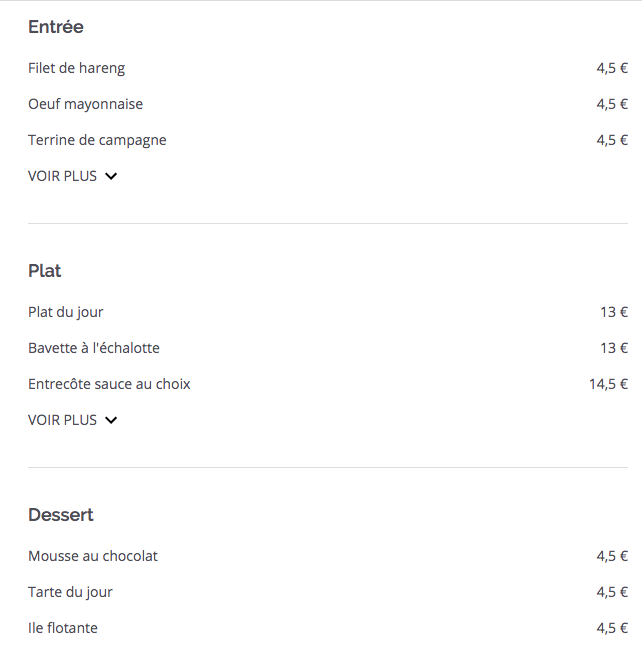Screen dimensions: 642x650
Task: Click the 4,5 € price of Mousse au chocolat
Action: point(612,556)
